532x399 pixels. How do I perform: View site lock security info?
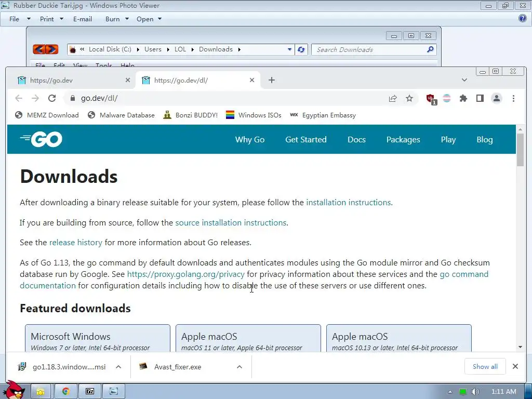72,98
